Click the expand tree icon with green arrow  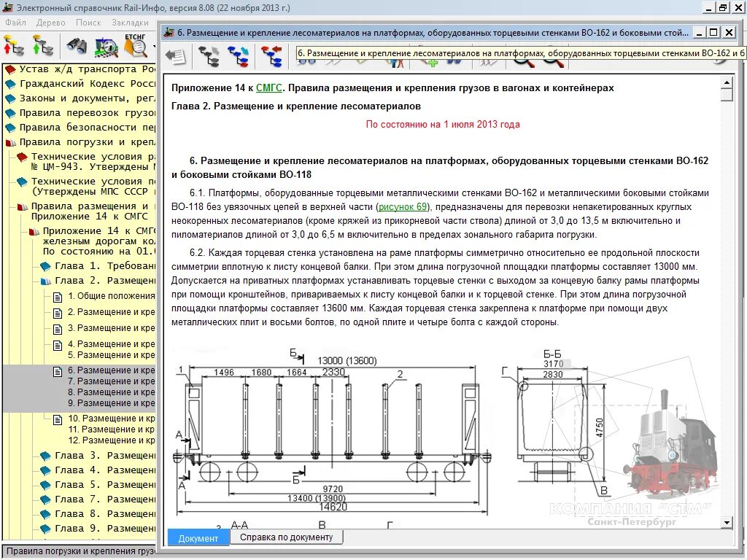click(43, 46)
